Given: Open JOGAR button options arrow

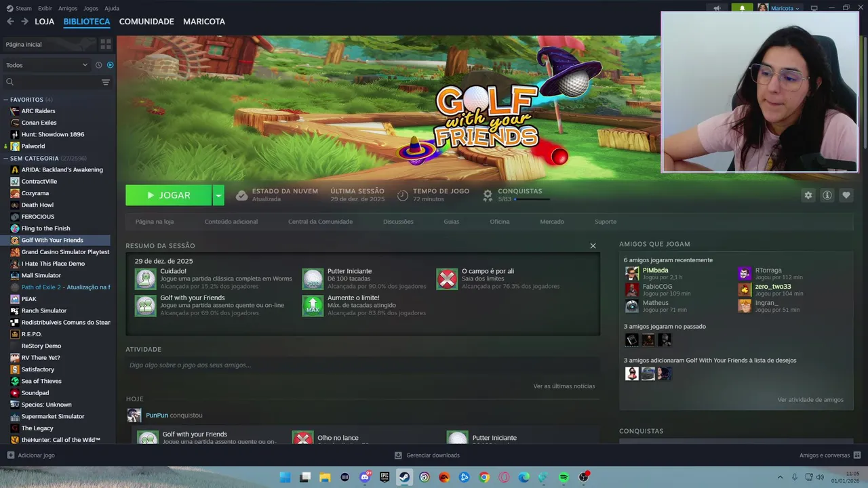Looking at the screenshot, I should coord(218,195).
